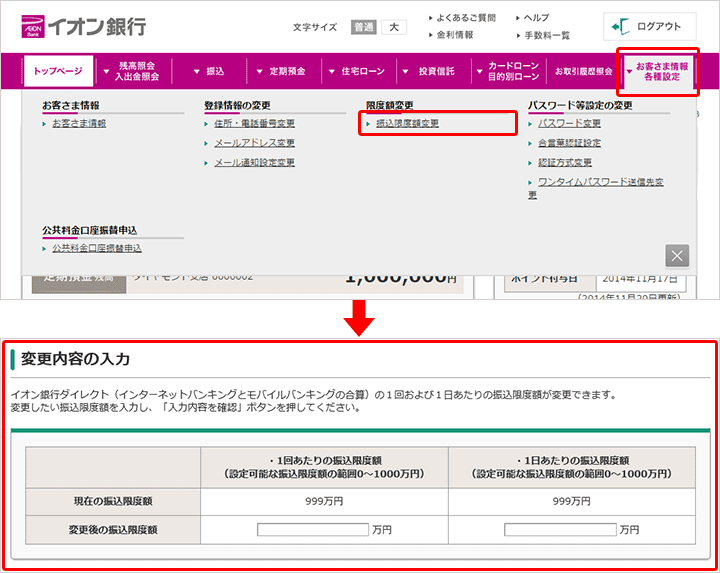720x573 pixels.
Task: Go to the トップページ tab
Action: [59, 71]
